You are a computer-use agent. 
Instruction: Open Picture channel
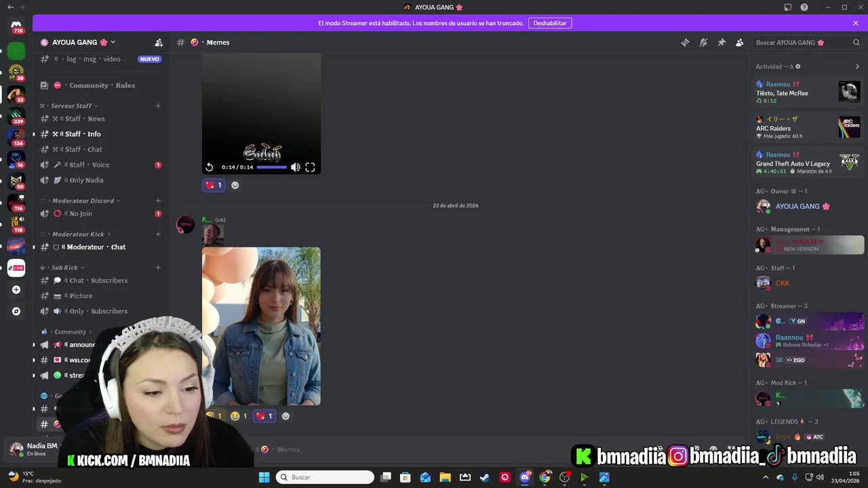click(x=100, y=296)
